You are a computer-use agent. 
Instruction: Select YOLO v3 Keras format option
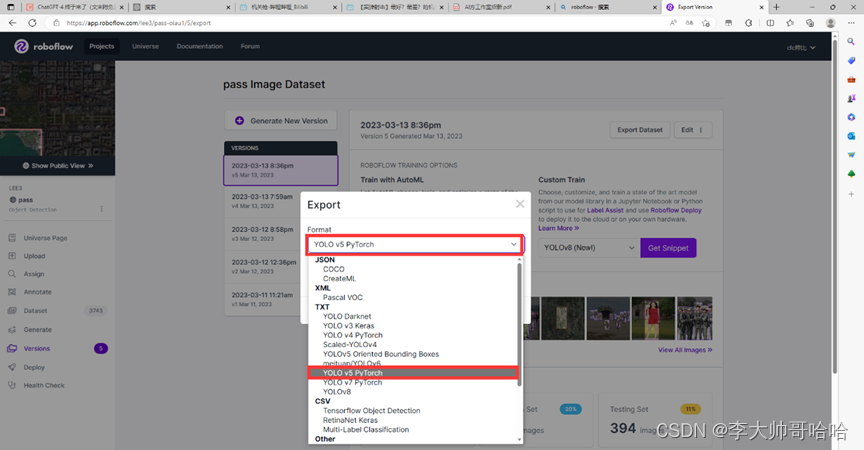coord(348,326)
